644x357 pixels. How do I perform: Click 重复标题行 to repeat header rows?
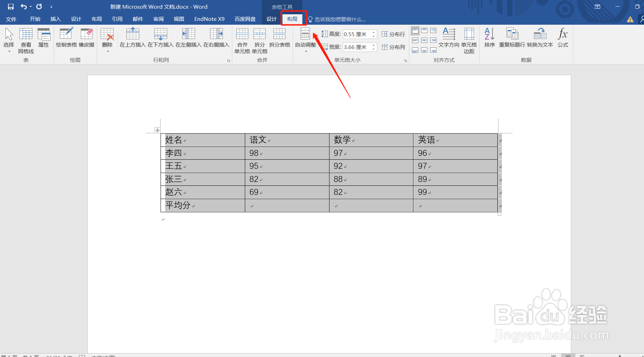(512, 38)
